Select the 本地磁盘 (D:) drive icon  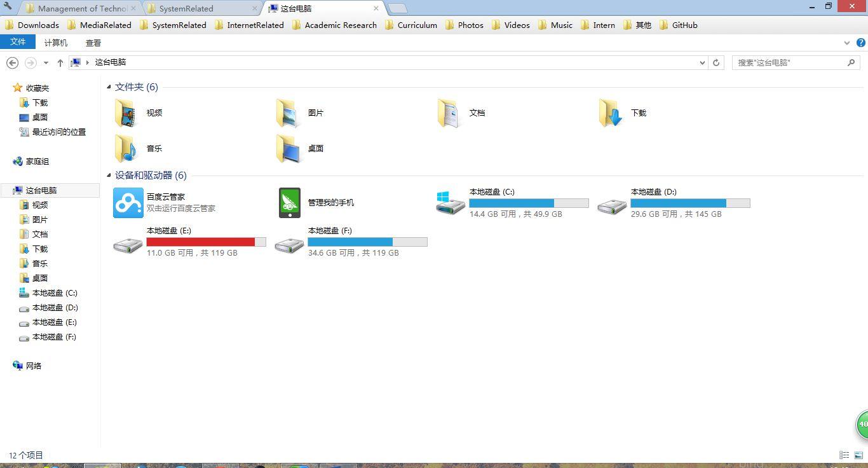coord(612,206)
